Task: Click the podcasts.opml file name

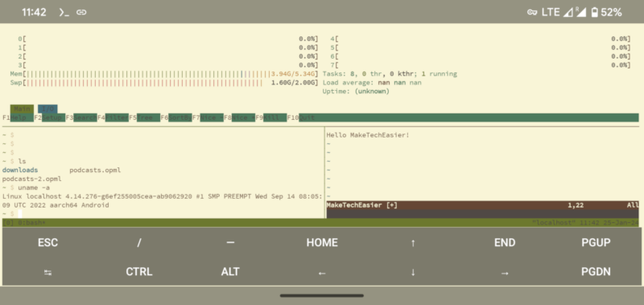Action: tap(95, 170)
